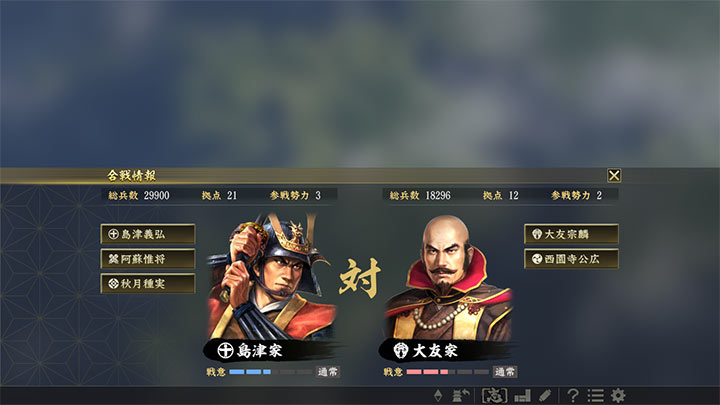Click the bar chart statistics icon

[x=523, y=395]
